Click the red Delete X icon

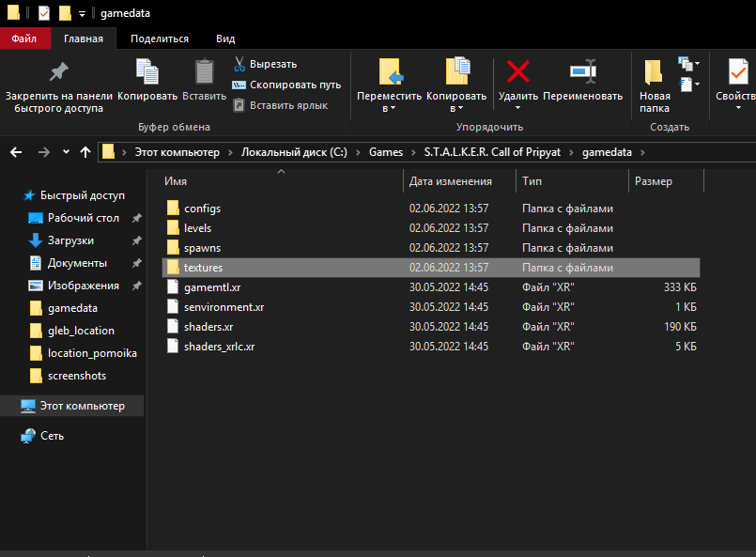click(517, 72)
